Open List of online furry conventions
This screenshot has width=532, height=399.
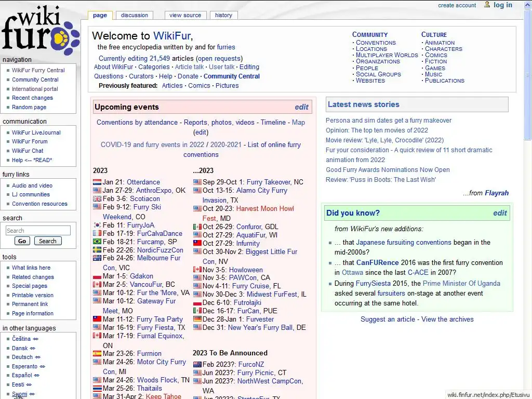pos(242,150)
